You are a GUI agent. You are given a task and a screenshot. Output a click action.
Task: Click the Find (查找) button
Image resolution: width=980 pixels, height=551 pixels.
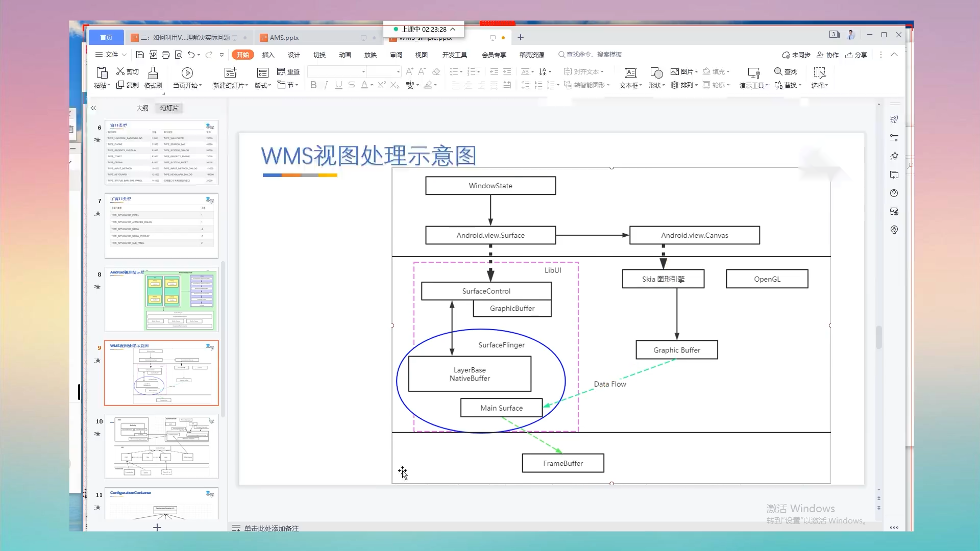coord(785,72)
